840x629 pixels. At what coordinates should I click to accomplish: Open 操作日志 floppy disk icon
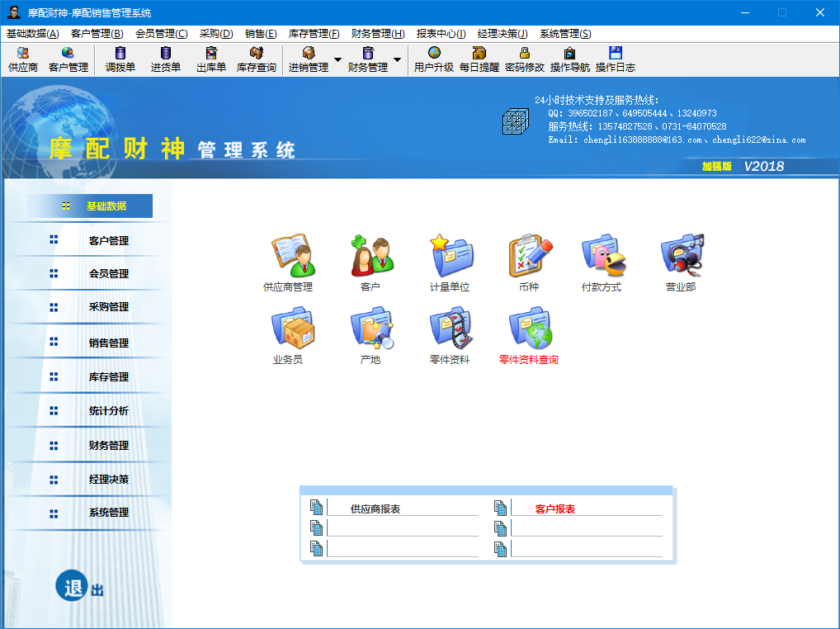[616, 59]
